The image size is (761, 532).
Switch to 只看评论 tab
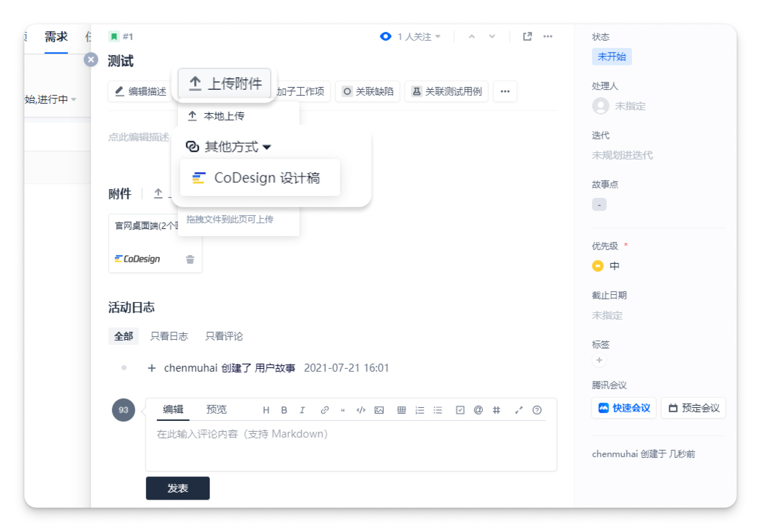[x=224, y=336]
